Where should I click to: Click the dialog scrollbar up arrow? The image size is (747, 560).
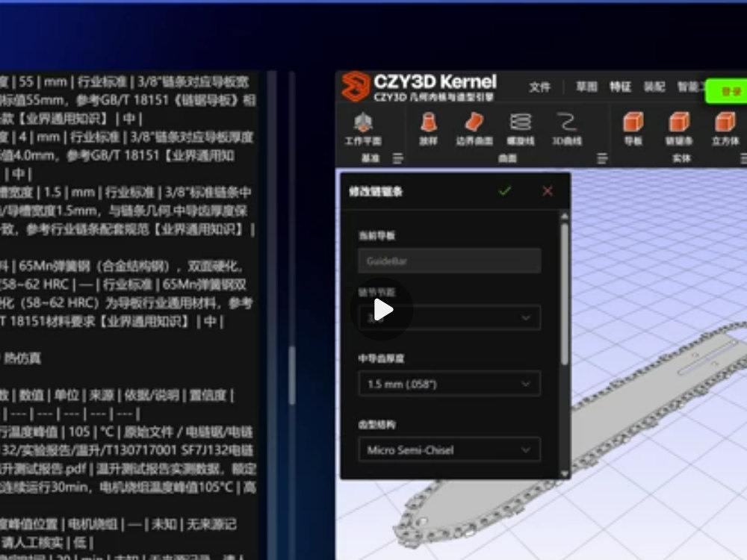(x=565, y=217)
